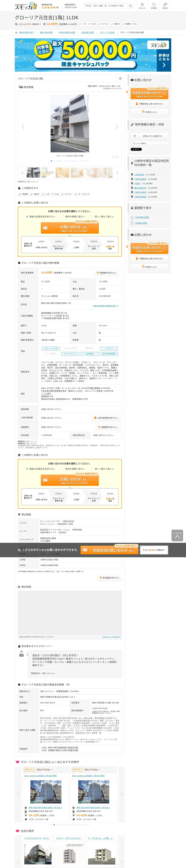Open 元住吉駅の賃貸 breadcrumb link
Image resolution: width=186 pixels, height=868 pixels.
(x=87, y=33)
